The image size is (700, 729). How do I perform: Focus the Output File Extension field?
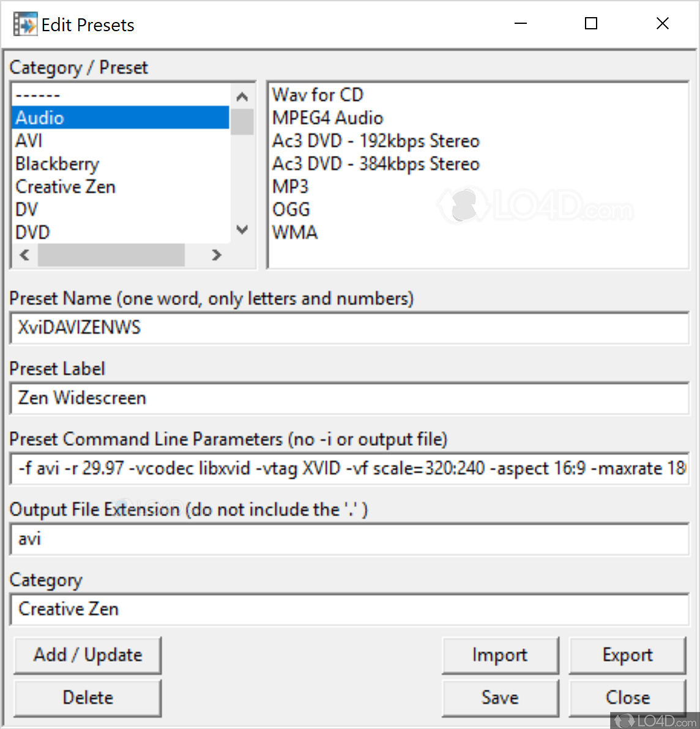point(349,539)
